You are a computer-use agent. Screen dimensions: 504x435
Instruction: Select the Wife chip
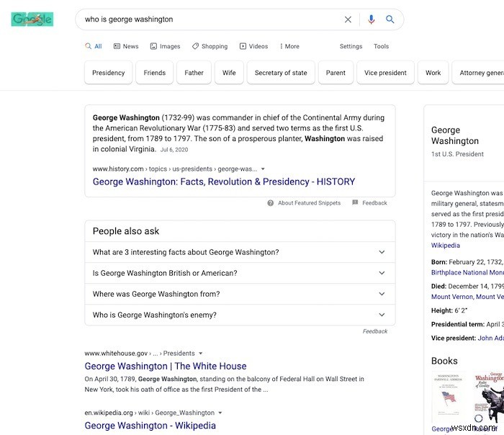[x=229, y=73]
